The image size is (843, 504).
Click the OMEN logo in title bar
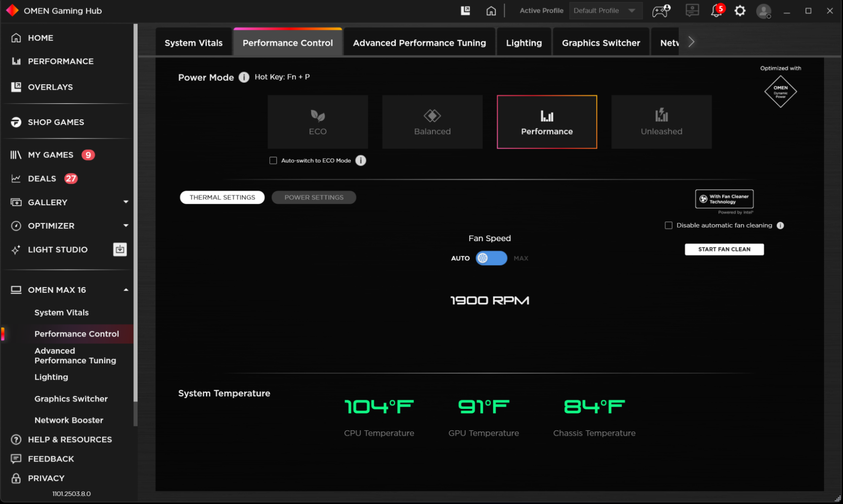pos(12,10)
